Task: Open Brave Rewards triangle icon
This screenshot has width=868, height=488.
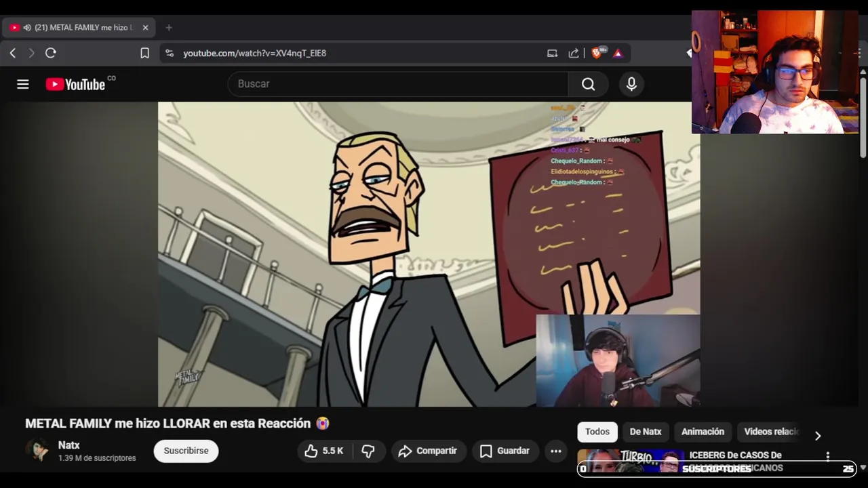Action: tap(618, 53)
